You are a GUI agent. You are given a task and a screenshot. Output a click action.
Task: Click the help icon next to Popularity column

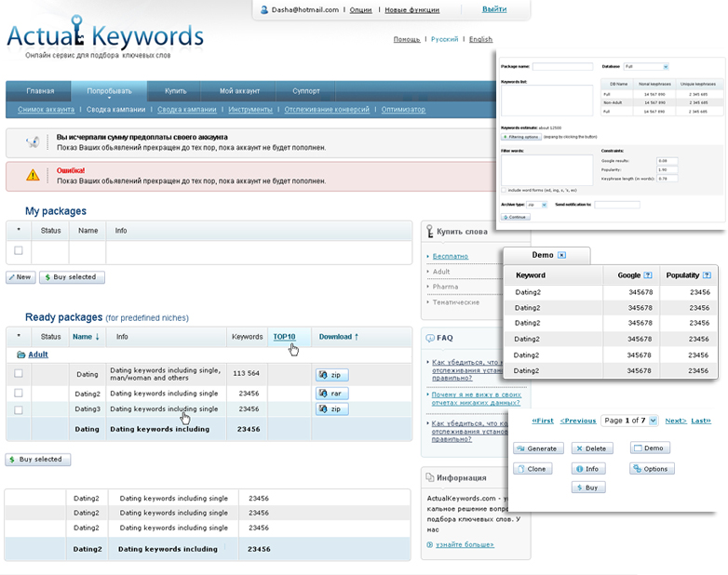click(708, 275)
